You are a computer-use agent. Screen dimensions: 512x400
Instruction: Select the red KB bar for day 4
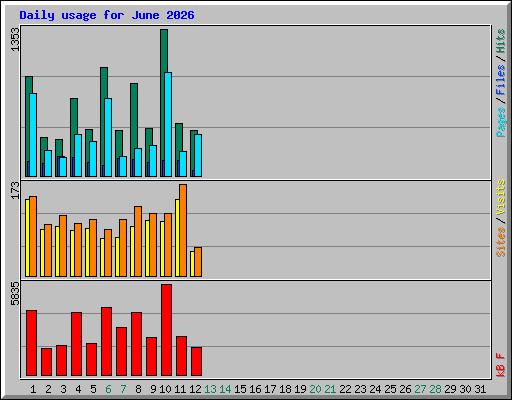[76, 344]
